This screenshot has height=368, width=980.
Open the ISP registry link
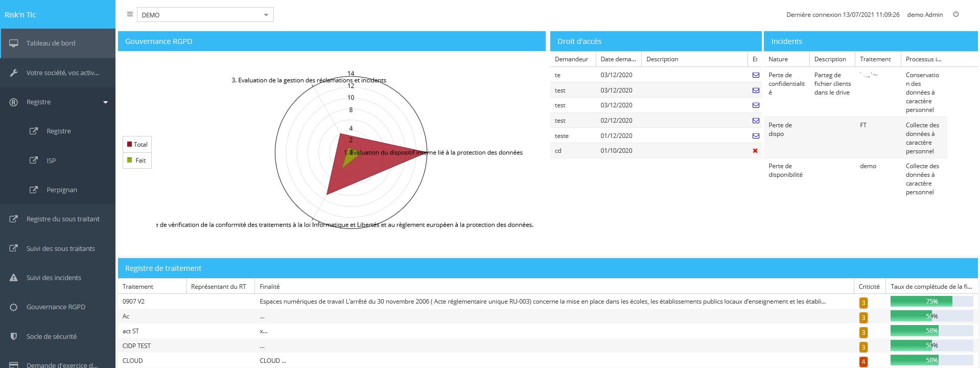tap(51, 160)
